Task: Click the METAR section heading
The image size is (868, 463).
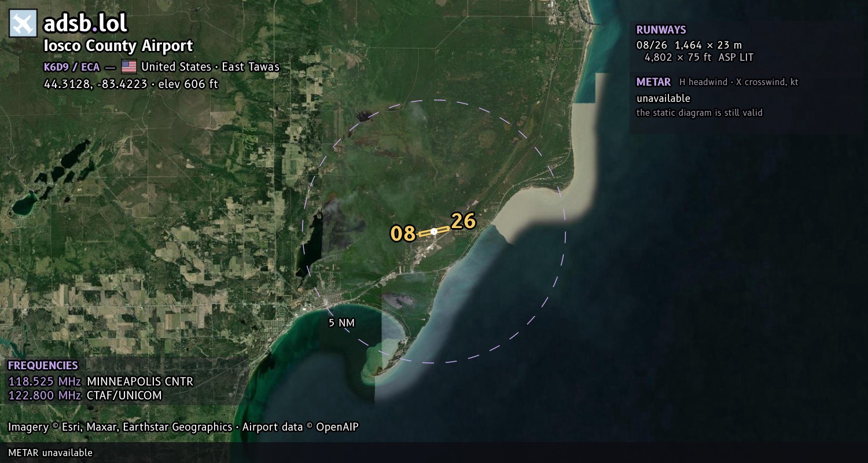Action: (653, 82)
